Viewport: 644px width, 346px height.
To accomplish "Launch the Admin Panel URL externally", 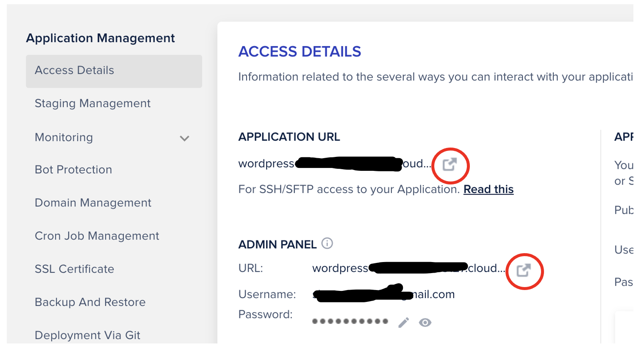I will [x=524, y=271].
